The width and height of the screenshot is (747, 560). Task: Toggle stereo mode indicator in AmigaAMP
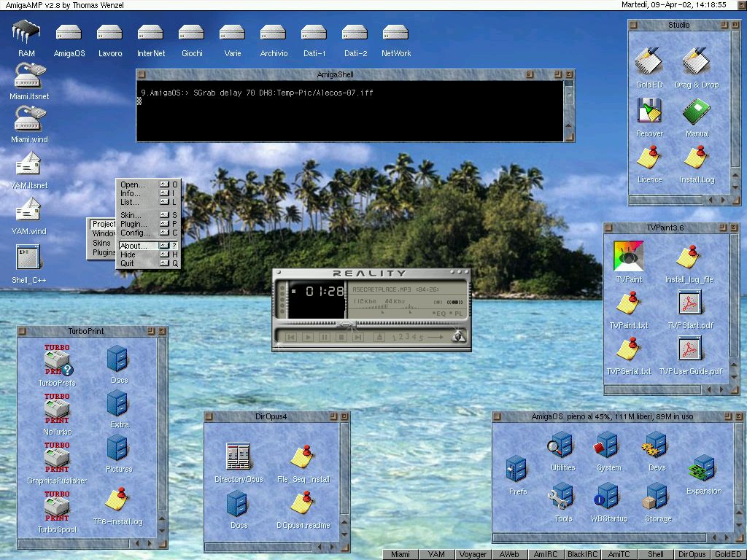(x=456, y=302)
